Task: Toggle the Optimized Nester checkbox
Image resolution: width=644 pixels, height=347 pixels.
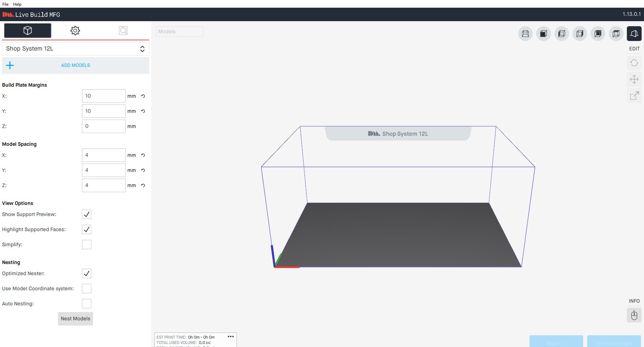Action: tap(87, 273)
